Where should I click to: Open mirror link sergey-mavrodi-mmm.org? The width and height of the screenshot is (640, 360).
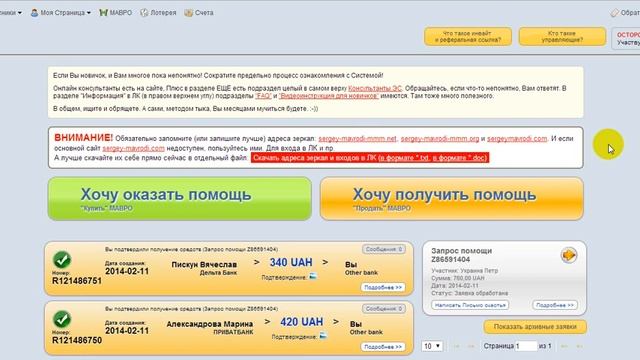pyautogui.click(x=440, y=139)
